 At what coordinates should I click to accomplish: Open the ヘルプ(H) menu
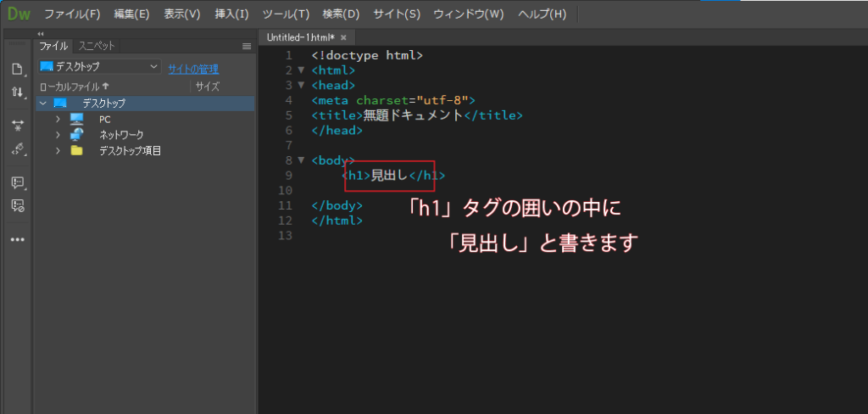(542, 14)
